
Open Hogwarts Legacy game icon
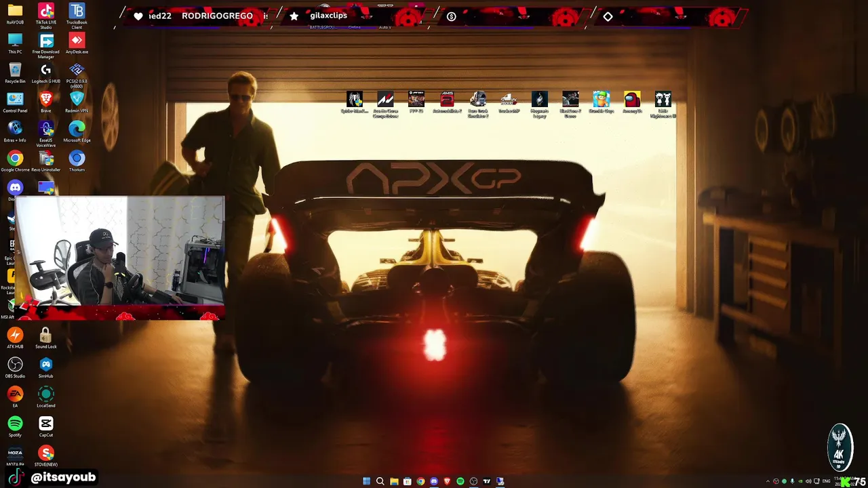click(540, 104)
